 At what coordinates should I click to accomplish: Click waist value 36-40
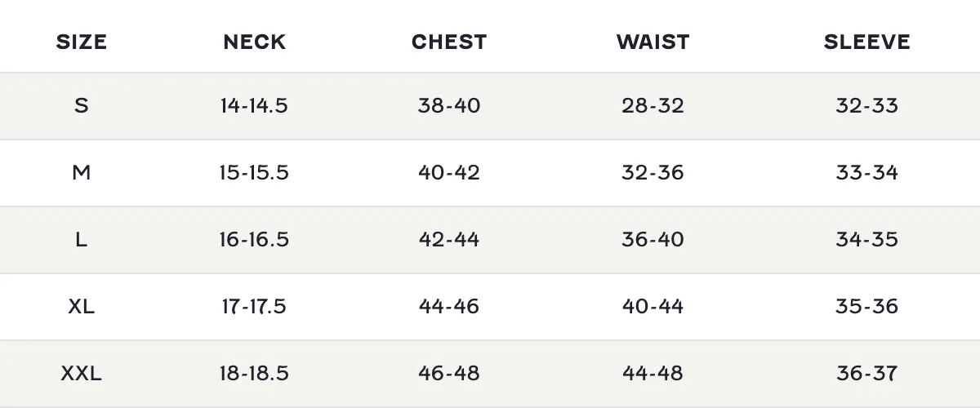coord(653,239)
